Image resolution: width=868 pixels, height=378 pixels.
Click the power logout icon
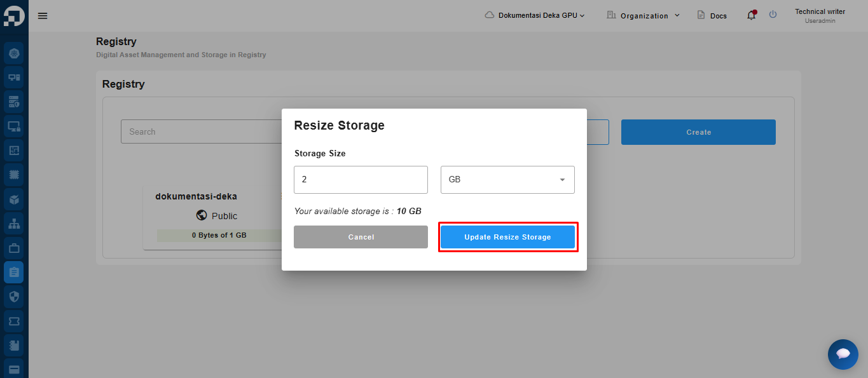773,15
